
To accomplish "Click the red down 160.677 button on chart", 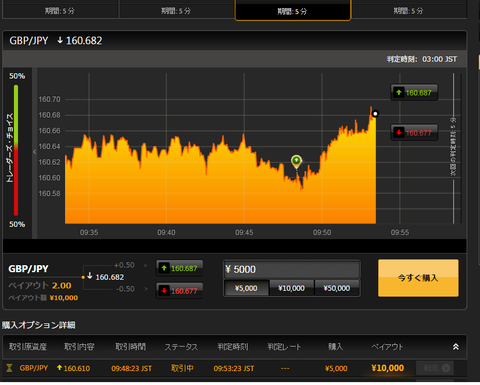I will [414, 133].
